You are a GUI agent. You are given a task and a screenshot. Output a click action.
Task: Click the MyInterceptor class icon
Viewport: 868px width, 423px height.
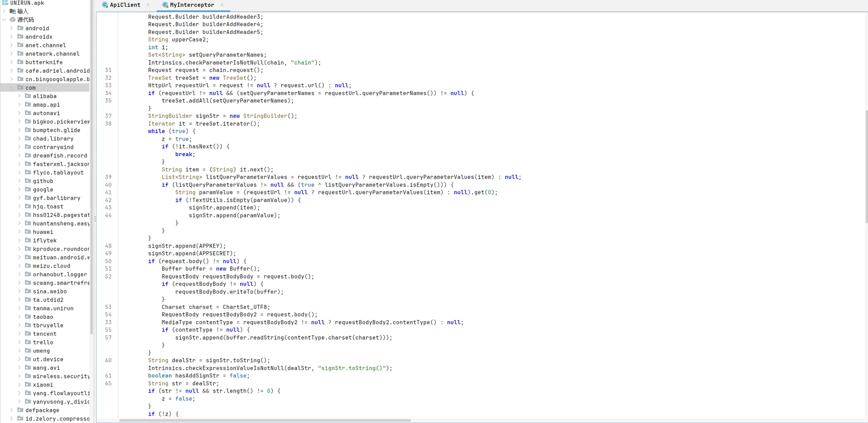point(165,5)
